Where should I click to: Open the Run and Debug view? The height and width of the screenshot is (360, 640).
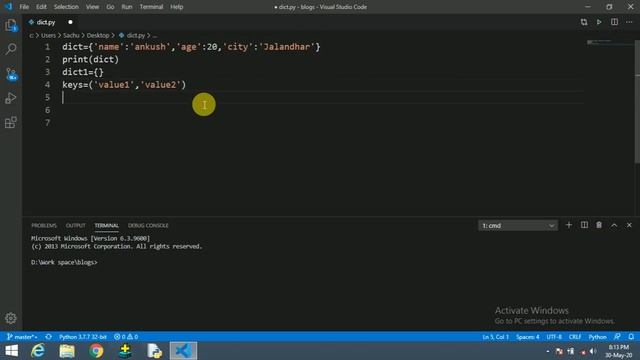click(x=11, y=98)
